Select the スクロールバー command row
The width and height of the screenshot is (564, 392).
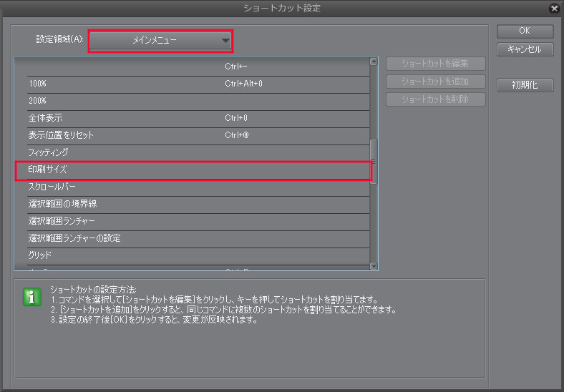198,187
